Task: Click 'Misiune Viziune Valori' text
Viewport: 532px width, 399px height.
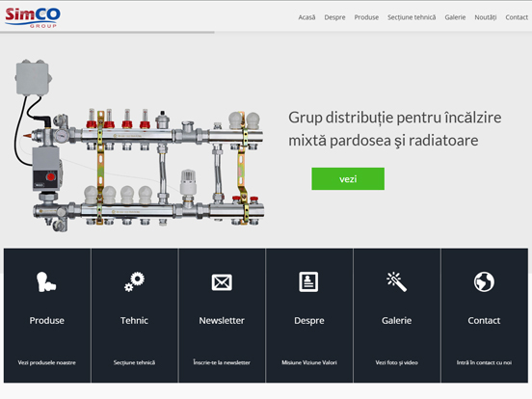Action: (x=309, y=362)
